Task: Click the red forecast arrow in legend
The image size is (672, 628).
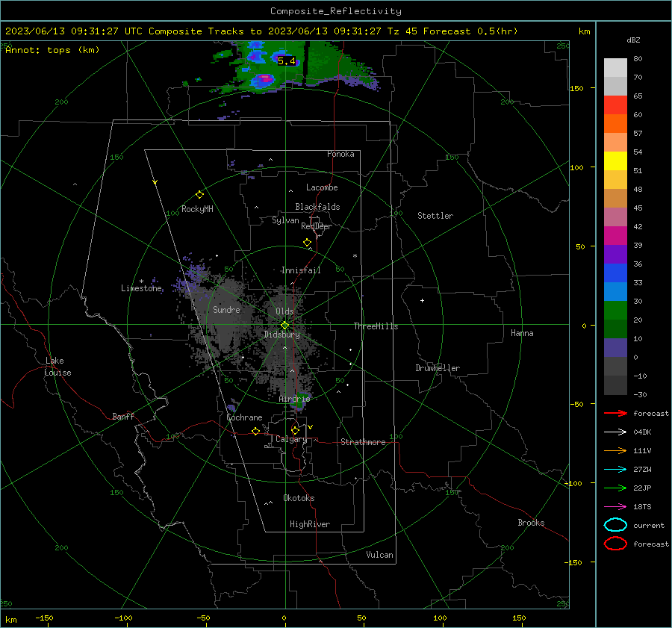Action: (615, 413)
